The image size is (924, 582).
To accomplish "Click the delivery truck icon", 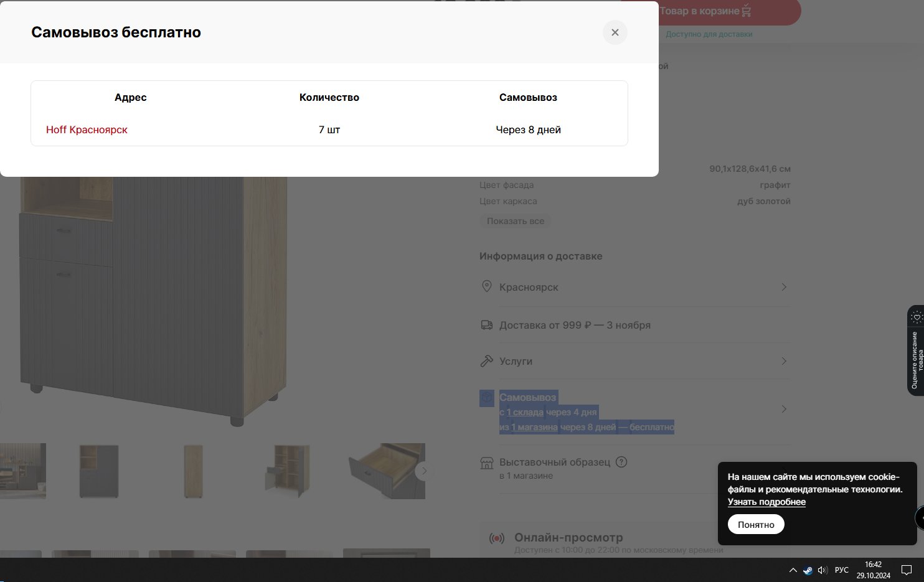I will 487,325.
